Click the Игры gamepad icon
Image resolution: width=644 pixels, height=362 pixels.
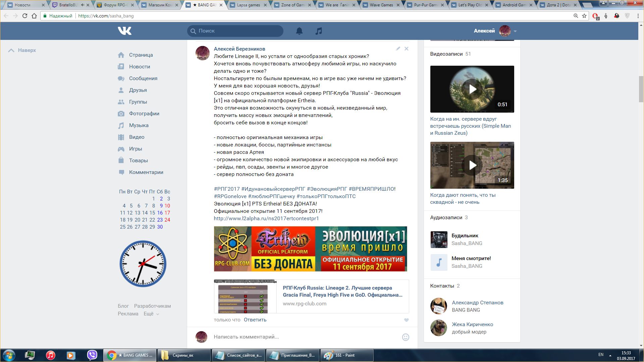121,149
